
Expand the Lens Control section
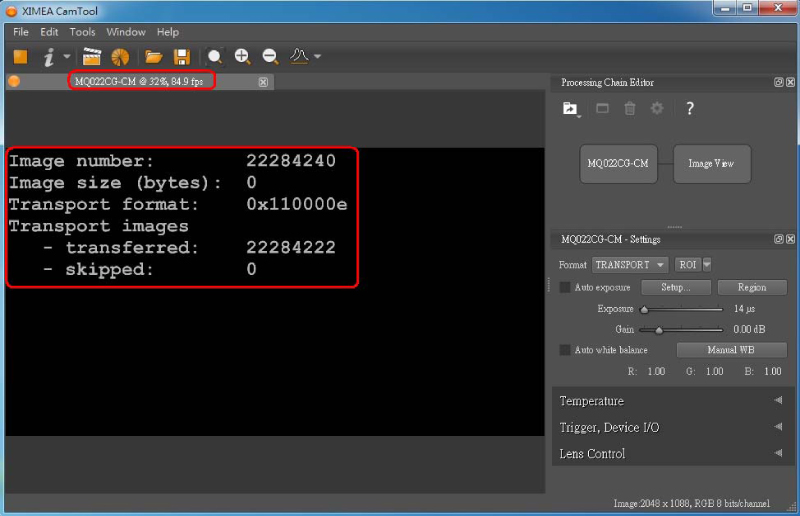point(672,454)
